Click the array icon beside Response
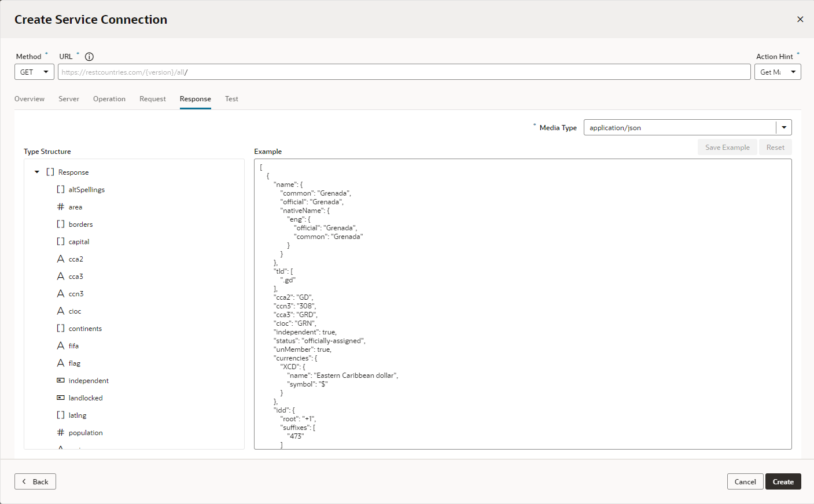This screenshot has height=504, width=814. [x=50, y=172]
